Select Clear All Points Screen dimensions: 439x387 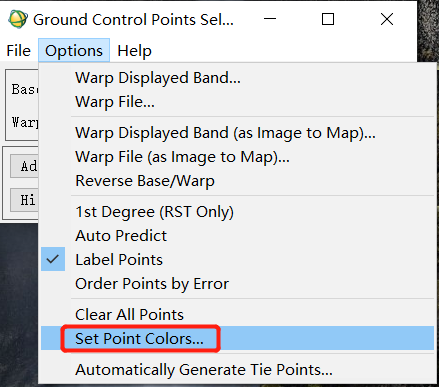(x=237, y=314)
